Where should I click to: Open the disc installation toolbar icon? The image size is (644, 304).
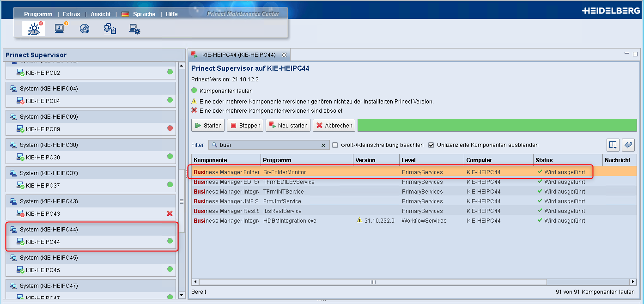[85, 29]
